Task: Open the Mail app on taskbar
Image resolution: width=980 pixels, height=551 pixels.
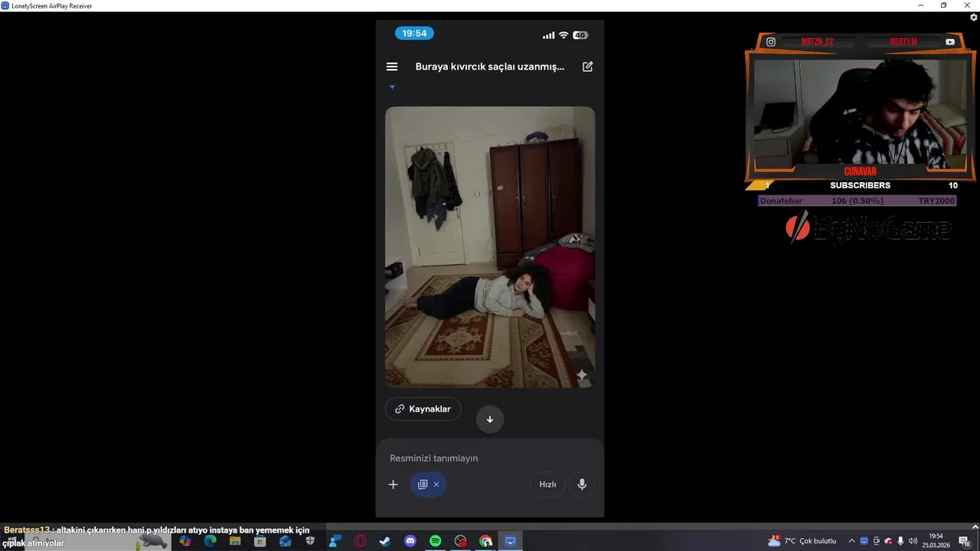Action: click(285, 541)
